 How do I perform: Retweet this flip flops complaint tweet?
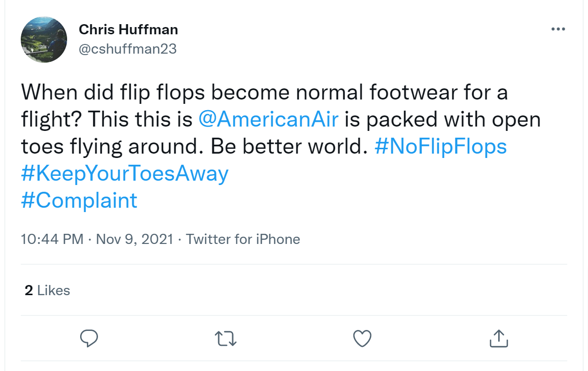225,339
